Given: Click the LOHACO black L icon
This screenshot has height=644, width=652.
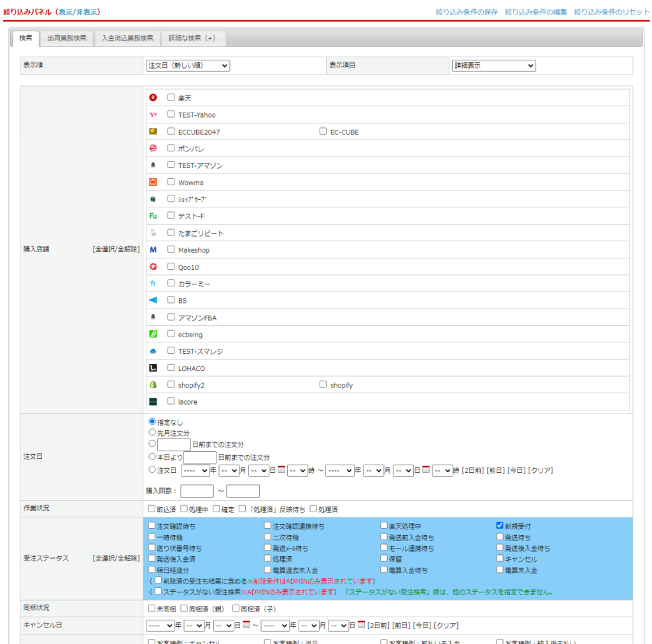Looking at the screenshot, I should (x=153, y=368).
